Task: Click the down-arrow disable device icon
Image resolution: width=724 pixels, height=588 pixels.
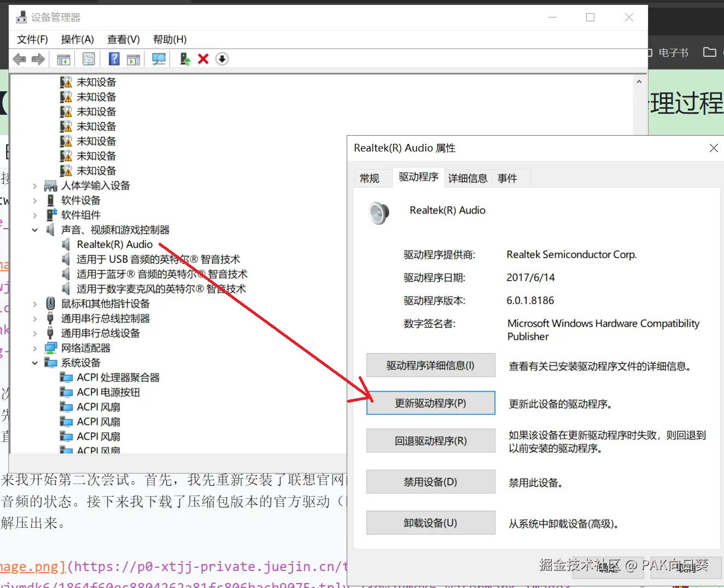Action: (x=222, y=59)
